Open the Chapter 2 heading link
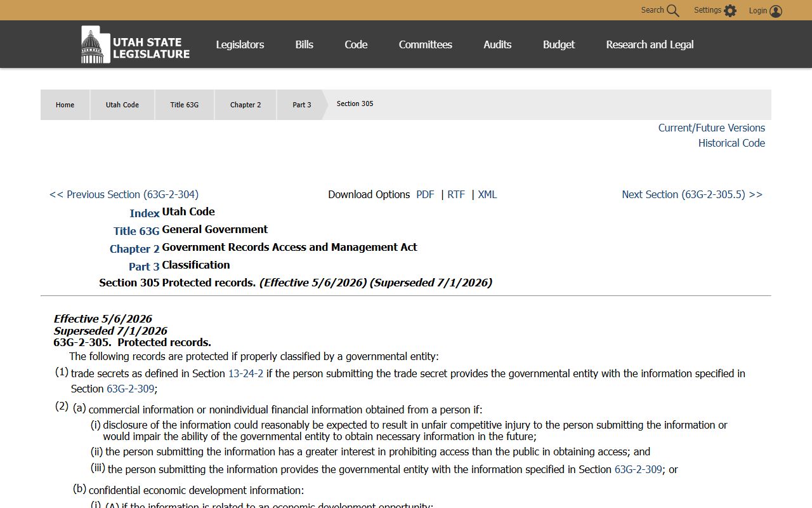This screenshot has width=812, height=508. pos(134,249)
